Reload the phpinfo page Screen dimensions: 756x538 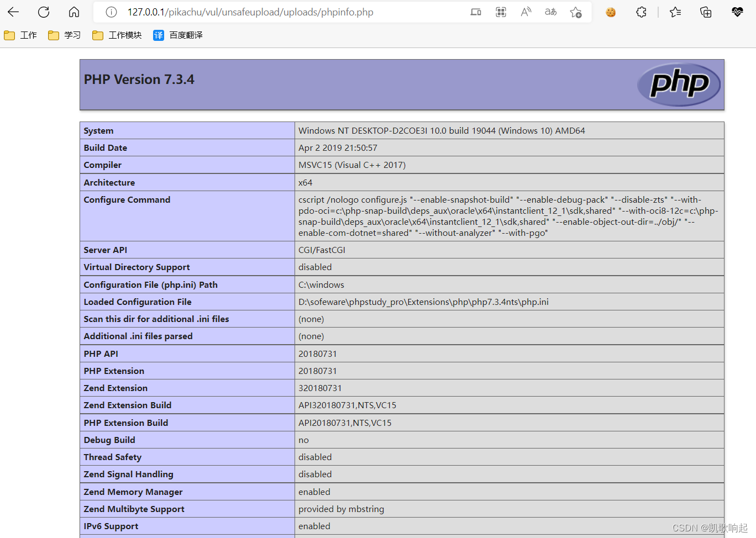44,12
